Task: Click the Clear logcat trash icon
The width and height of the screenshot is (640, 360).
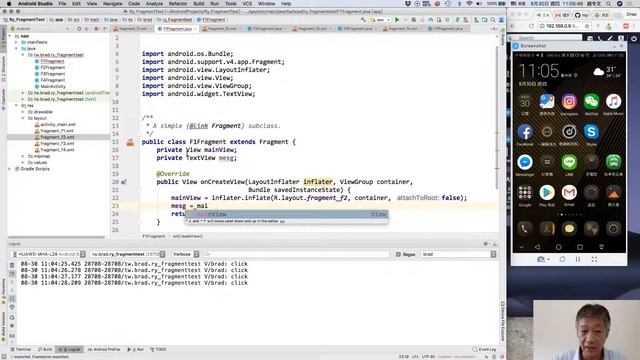Action: point(12,265)
